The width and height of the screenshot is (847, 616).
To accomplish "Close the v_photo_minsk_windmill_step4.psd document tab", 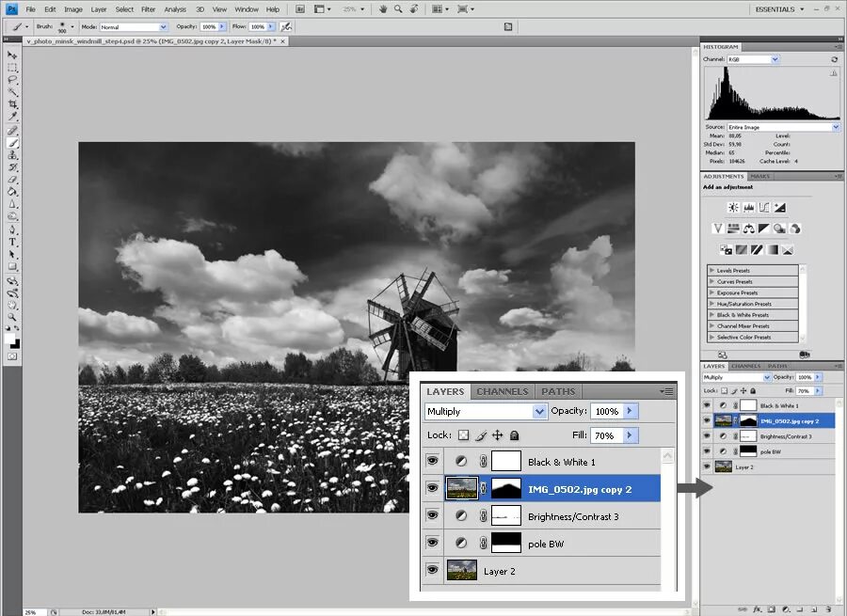I will [x=284, y=42].
